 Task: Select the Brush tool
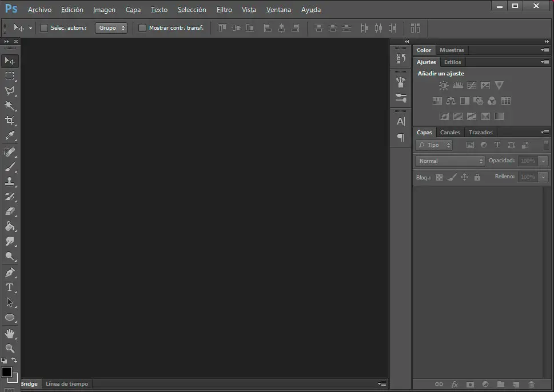pos(10,167)
